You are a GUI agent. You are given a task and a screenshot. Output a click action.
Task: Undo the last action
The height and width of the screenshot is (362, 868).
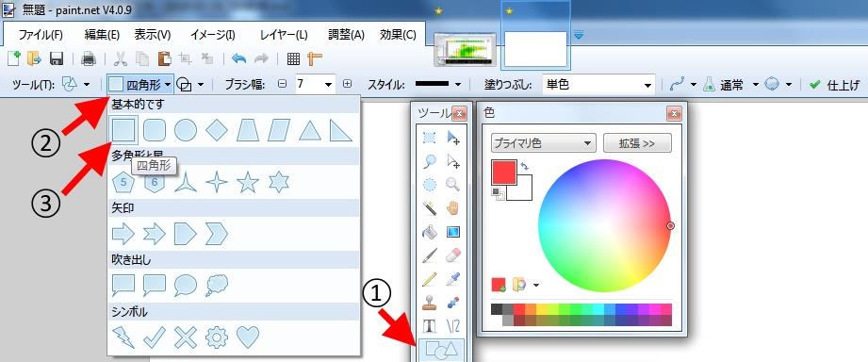(x=238, y=58)
